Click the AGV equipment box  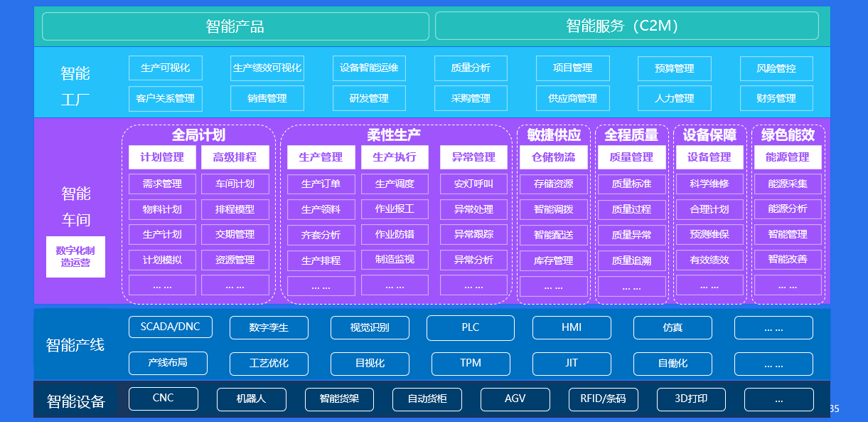[x=515, y=399]
